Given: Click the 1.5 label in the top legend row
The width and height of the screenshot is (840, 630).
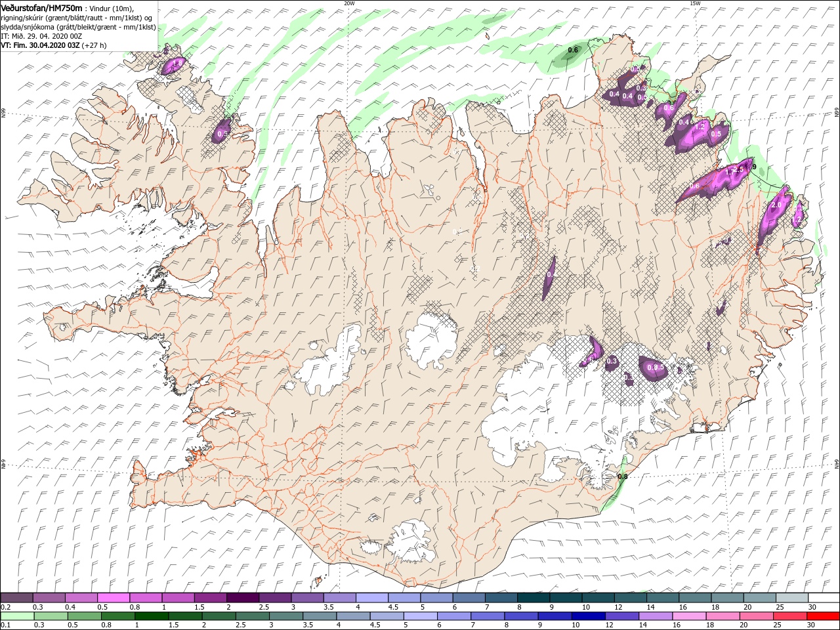Looking at the screenshot, I should coord(199,607).
